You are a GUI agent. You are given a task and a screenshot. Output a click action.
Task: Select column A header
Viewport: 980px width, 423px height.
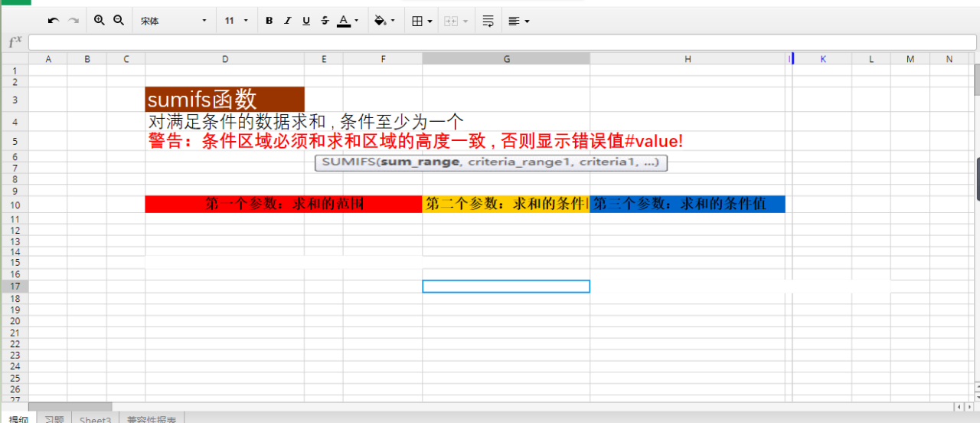(48, 59)
